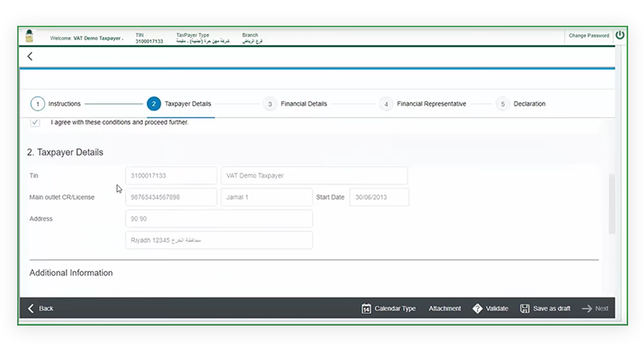
Task: Click the Tin field 3100017133
Action: click(x=171, y=175)
